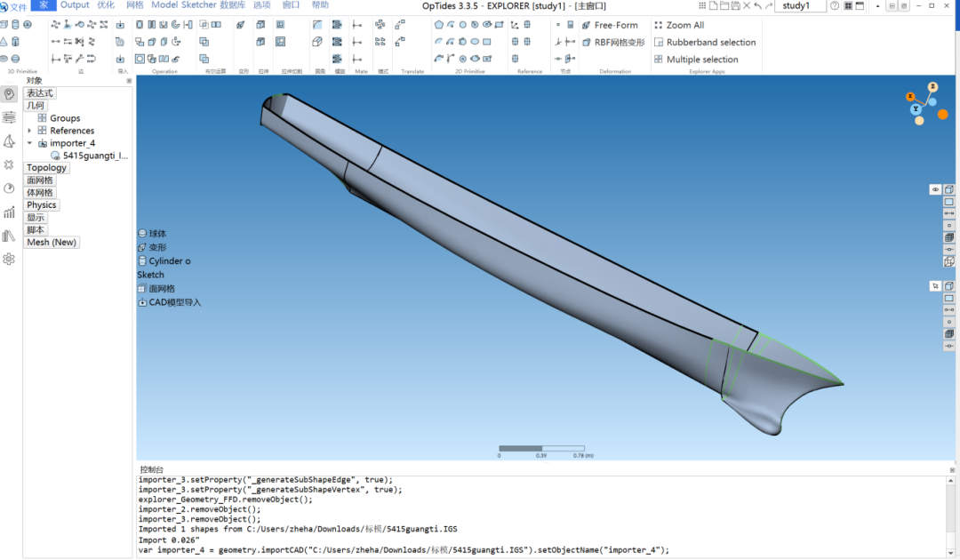Click the Cylinder shortcut in viewport

[x=164, y=260]
